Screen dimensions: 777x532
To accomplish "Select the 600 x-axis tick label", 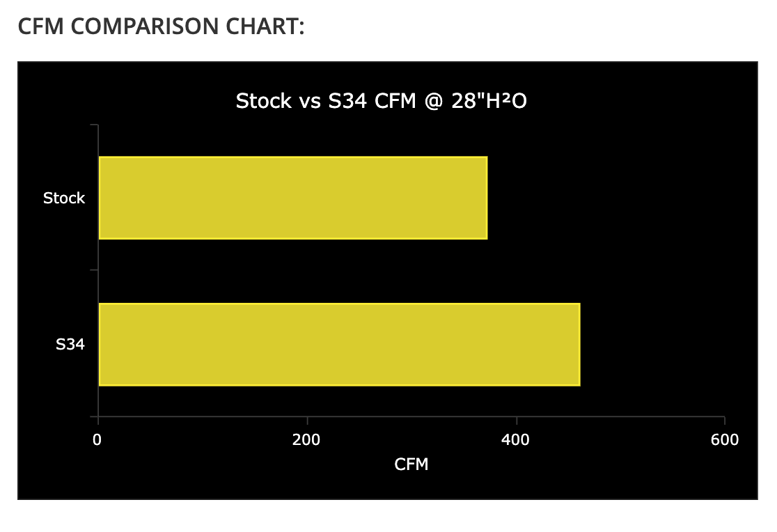I will [725, 440].
